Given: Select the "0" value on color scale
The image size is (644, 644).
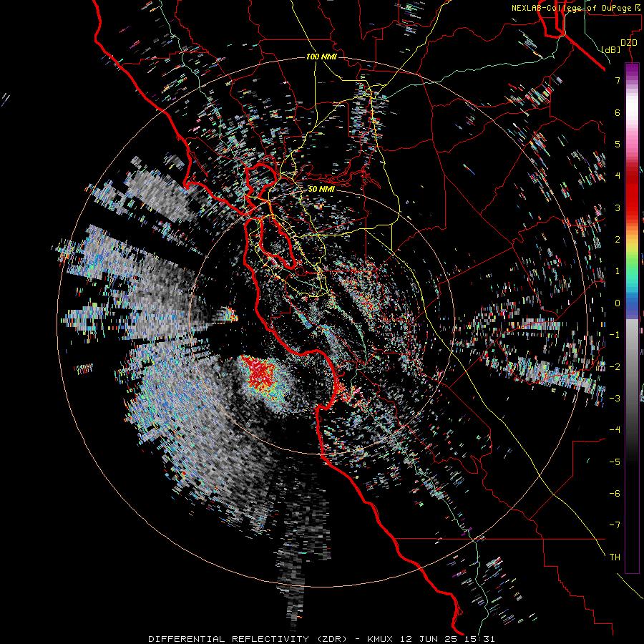Looking at the screenshot, I should click(x=618, y=303).
